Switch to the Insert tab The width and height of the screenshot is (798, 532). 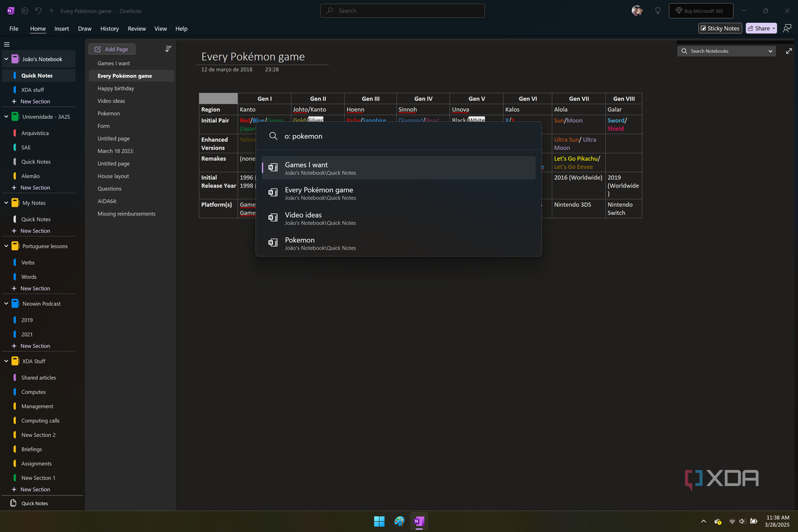pyautogui.click(x=62, y=28)
